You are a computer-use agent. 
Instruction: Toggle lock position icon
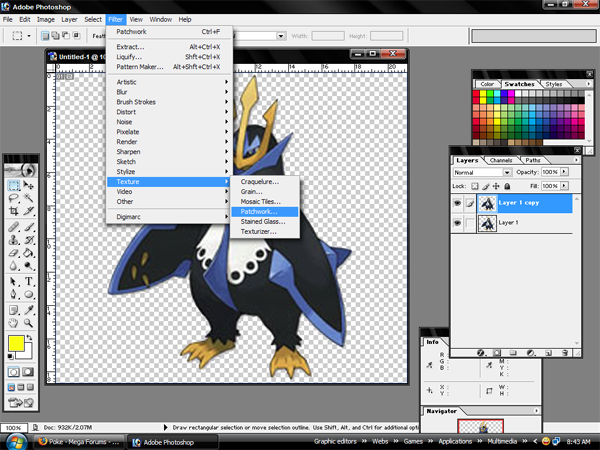pos(496,186)
